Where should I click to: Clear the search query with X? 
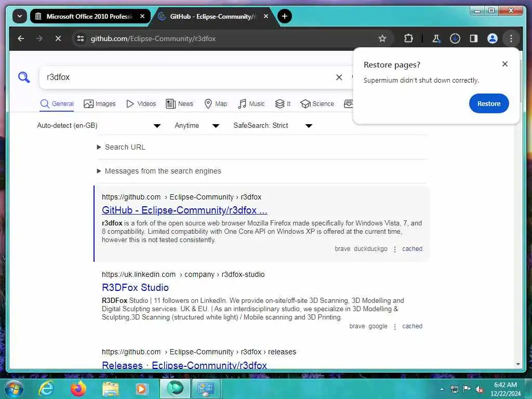coord(339,77)
